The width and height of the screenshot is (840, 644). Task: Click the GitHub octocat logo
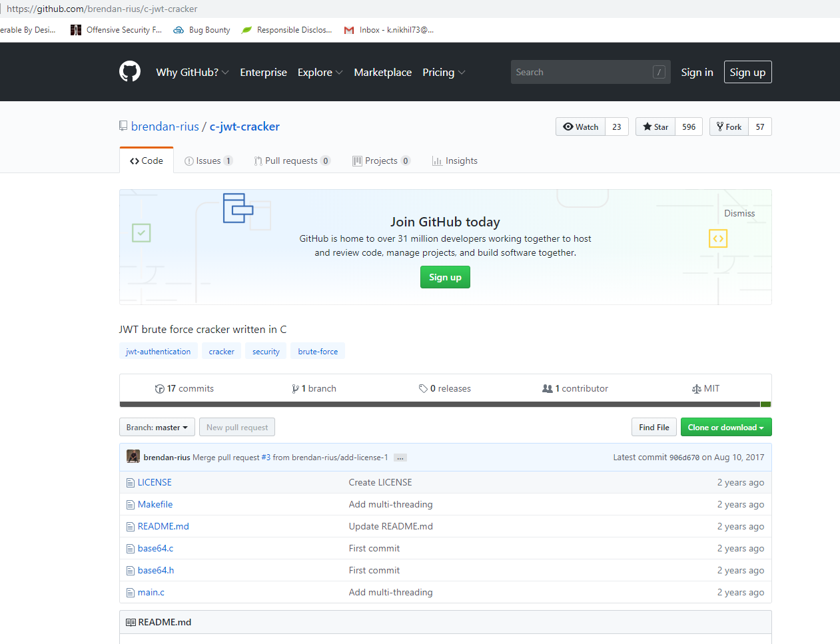tap(130, 72)
